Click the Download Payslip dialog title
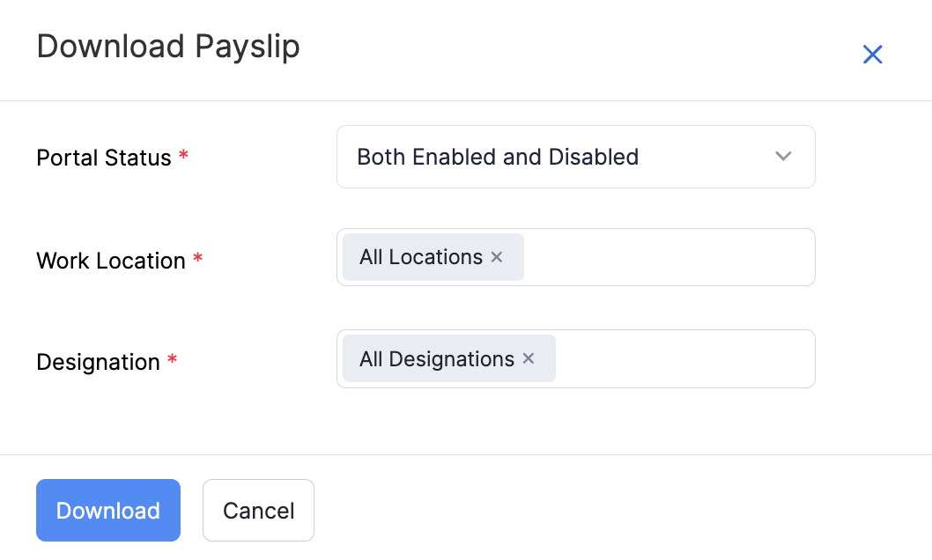 coord(168,47)
